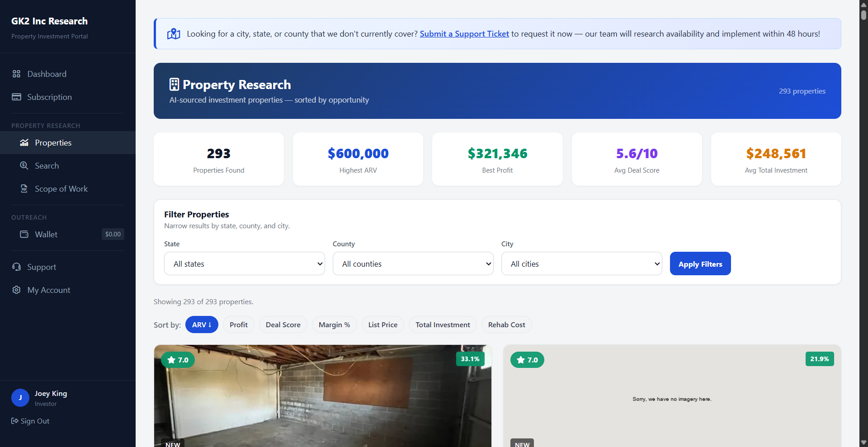Enable the Deal Score sort option

283,325
